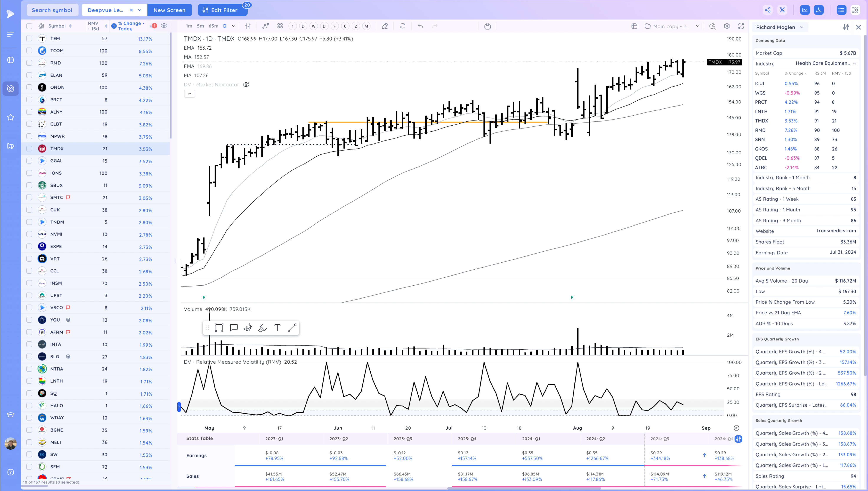
Task: Select the 5m timeframe
Action: [200, 26]
